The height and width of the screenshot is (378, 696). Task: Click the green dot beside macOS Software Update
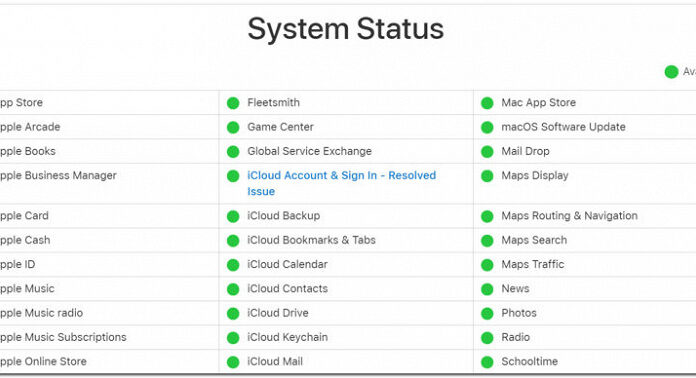487,127
